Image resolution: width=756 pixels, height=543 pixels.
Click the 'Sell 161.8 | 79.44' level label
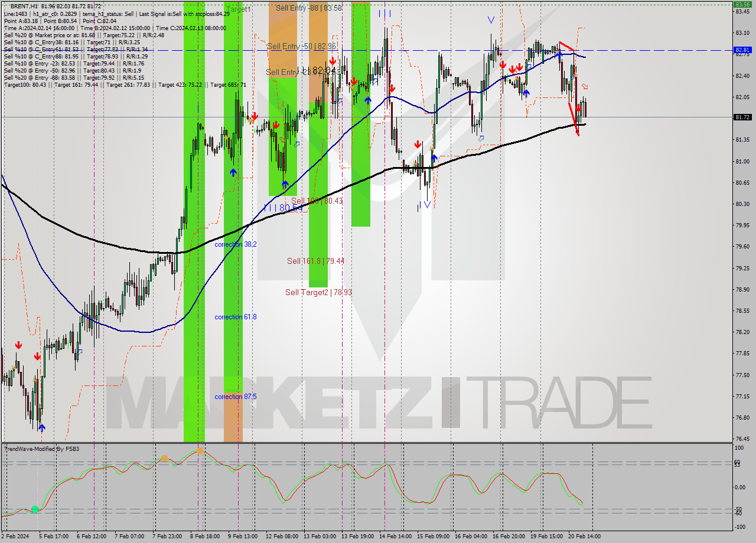315,261
